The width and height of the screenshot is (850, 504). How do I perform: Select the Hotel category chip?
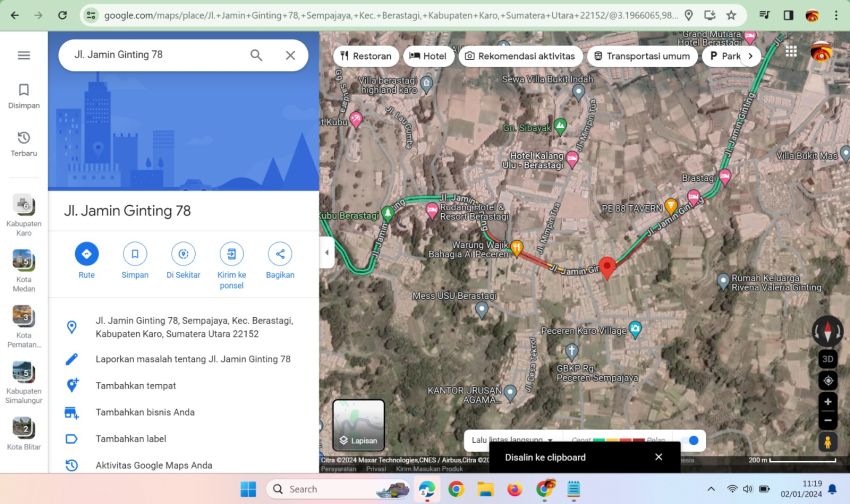click(428, 56)
